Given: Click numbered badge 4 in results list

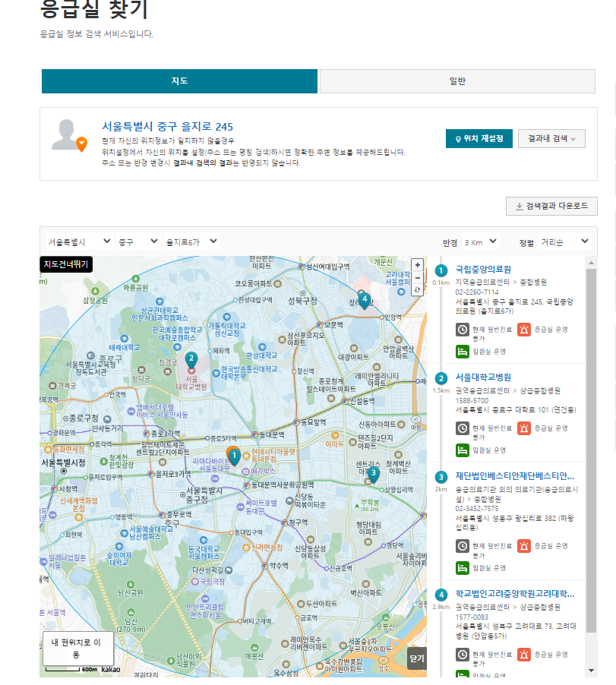Looking at the screenshot, I should pos(441,595).
